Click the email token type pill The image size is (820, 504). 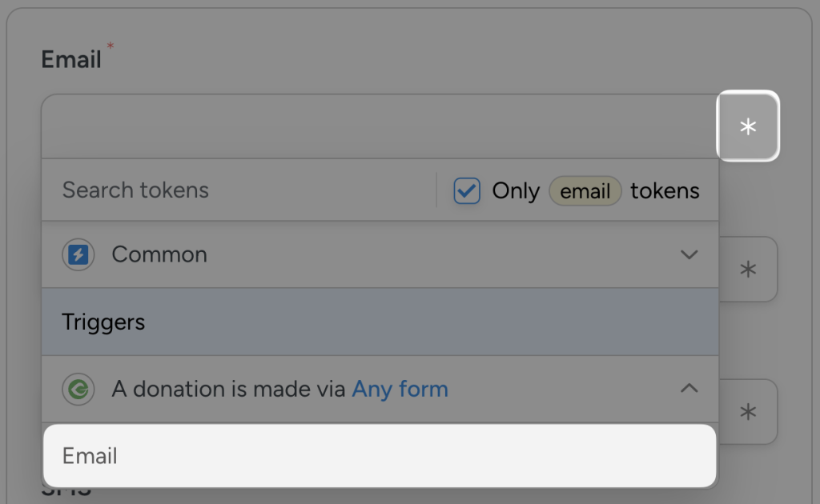[585, 190]
